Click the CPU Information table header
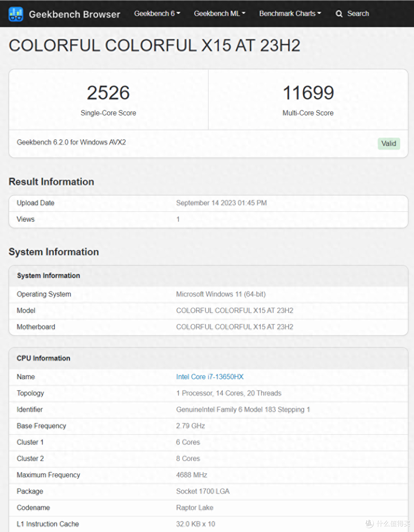 click(44, 358)
